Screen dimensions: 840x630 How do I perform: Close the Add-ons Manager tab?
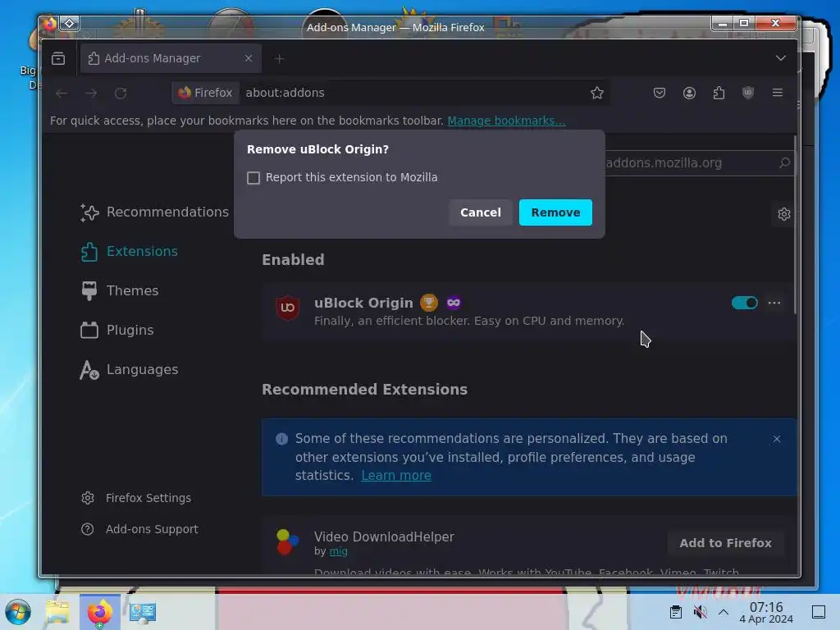248,58
